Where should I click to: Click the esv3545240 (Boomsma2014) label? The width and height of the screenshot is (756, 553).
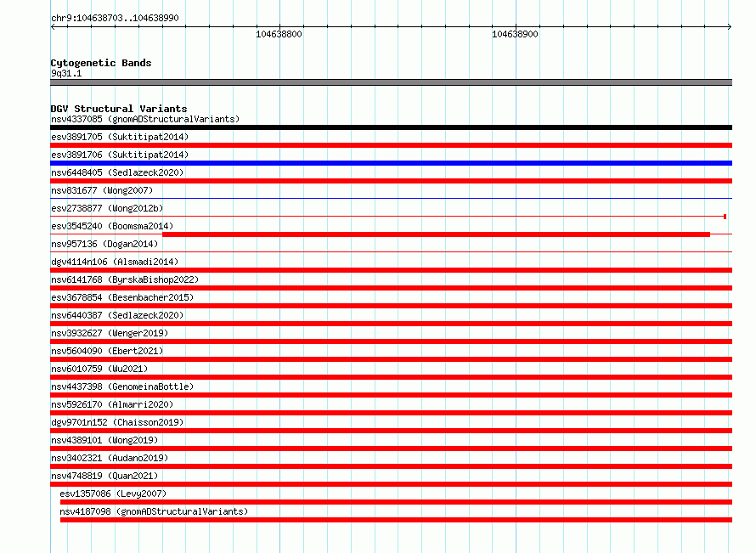112,226
